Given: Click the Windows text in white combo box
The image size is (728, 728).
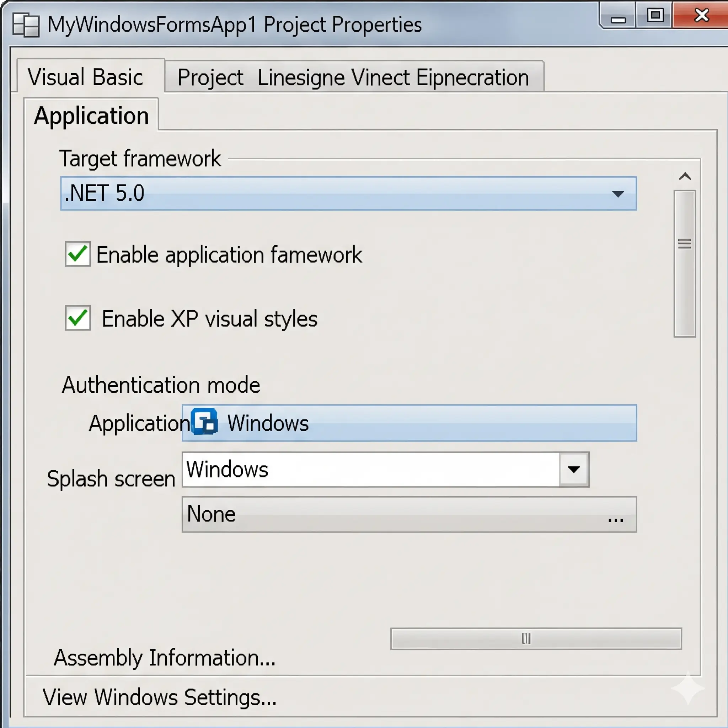Looking at the screenshot, I should (x=227, y=469).
